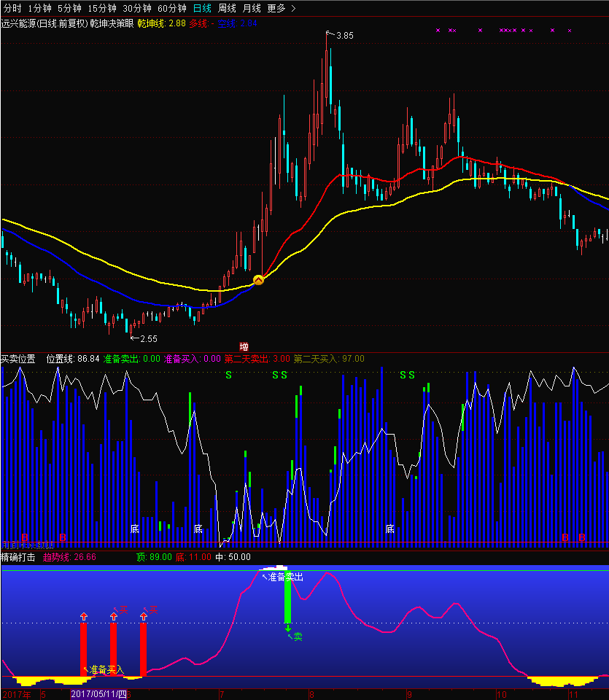
Task: Select the red 多线 legend label
Action: [x=201, y=23]
